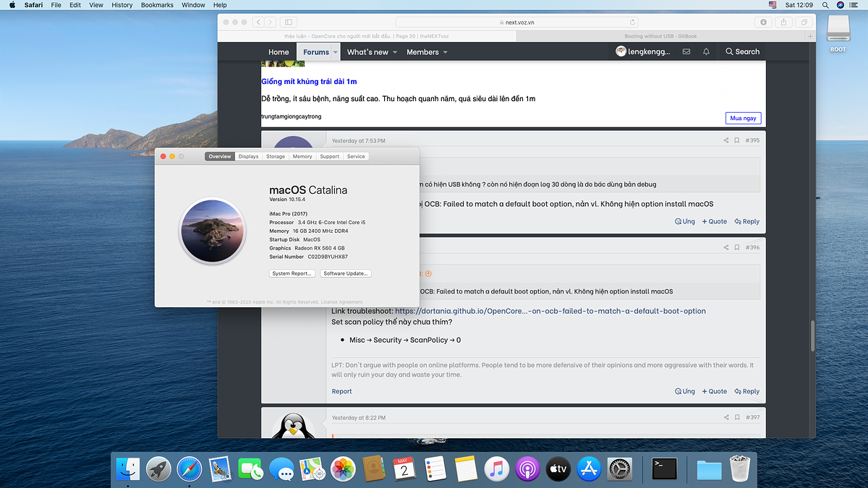Click Software Update button
This screenshot has width=868, height=488.
(346, 273)
